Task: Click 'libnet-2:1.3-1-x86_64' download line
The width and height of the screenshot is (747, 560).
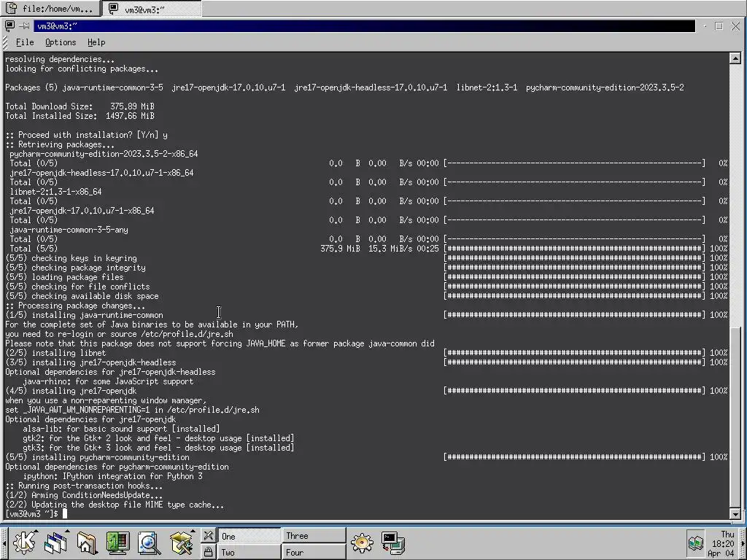Action: tap(55, 192)
